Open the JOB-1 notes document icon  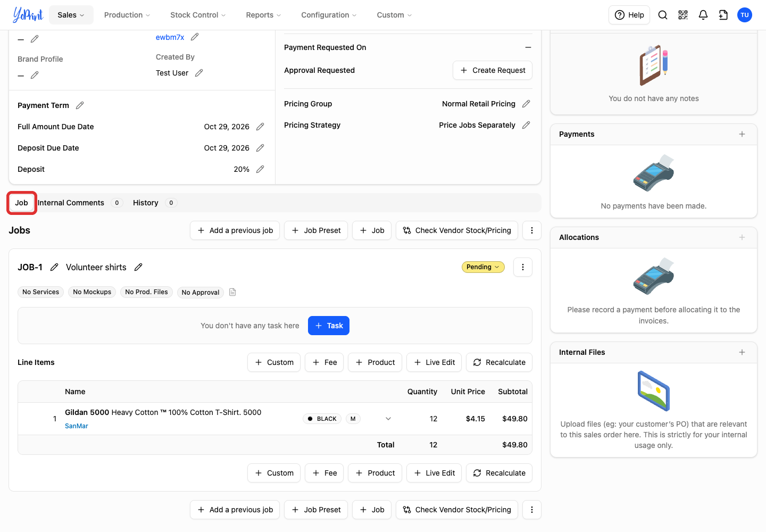[232, 292]
